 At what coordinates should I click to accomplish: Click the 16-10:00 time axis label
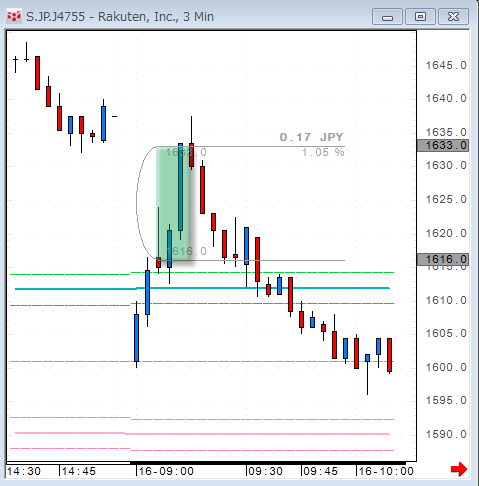click(x=386, y=471)
